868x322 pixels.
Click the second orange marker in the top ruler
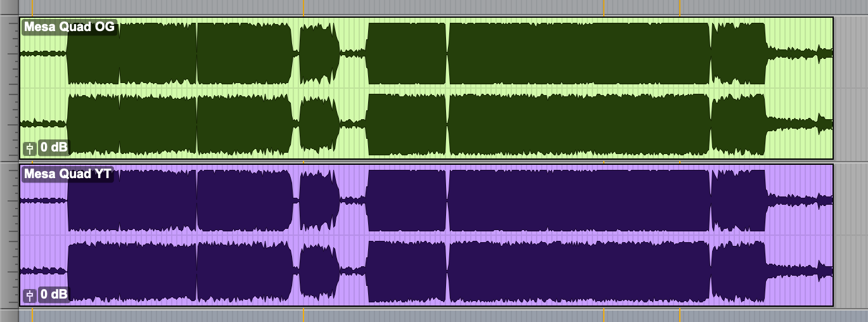pos(303,8)
